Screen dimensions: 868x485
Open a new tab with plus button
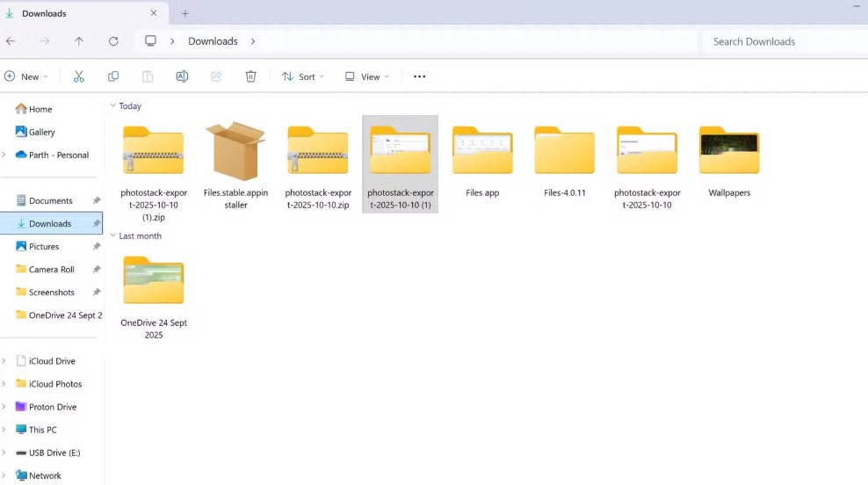(x=185, y=13)
